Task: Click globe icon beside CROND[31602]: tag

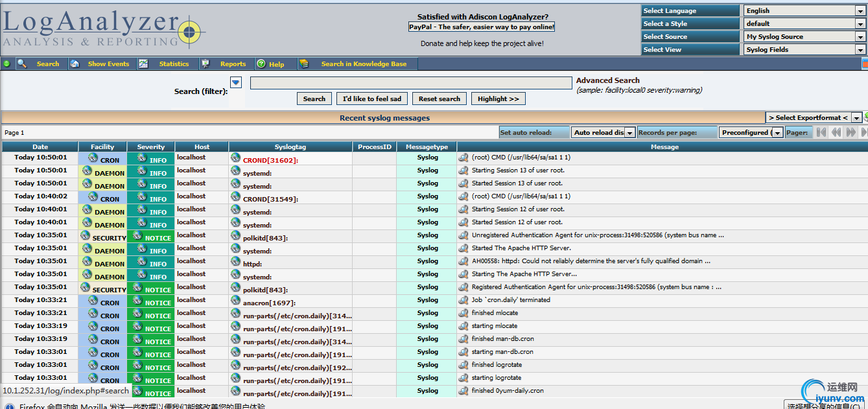Action: [x=235, y=158]
